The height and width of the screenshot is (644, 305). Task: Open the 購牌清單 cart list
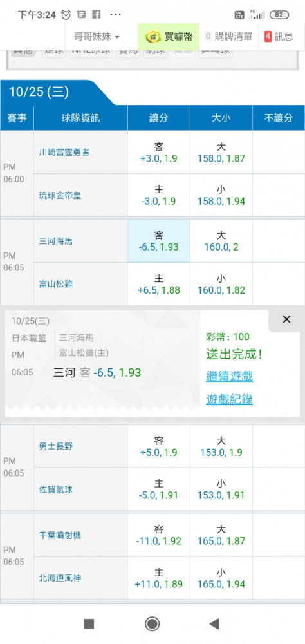[228, 37]
